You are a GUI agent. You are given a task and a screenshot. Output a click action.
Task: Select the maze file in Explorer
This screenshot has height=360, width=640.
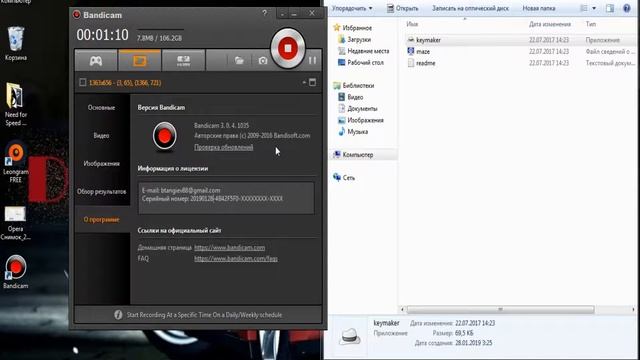(423, 51)
